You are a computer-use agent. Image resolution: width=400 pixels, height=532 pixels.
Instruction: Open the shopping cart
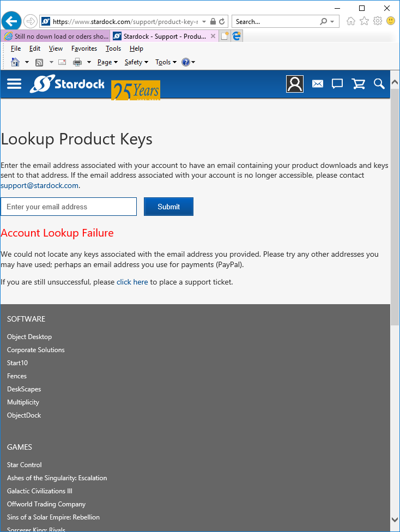click(358, 84)
